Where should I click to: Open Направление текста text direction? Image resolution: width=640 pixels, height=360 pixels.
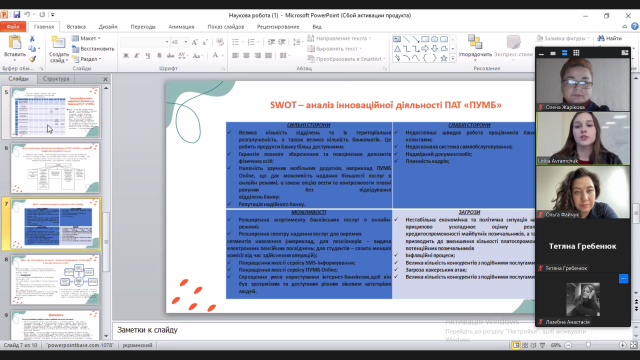click(x=339, y=38)
